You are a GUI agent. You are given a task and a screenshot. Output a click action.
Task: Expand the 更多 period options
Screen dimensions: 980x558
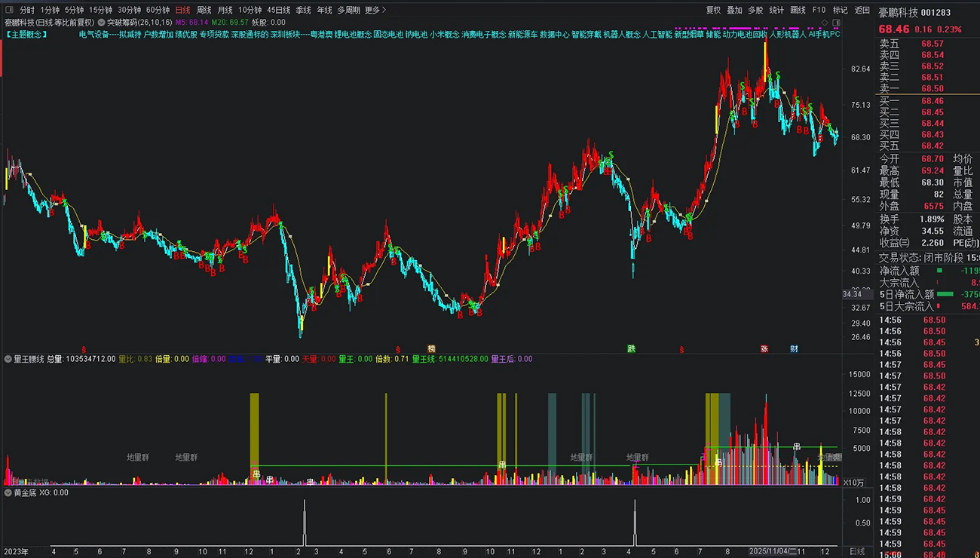click(375, 11)
